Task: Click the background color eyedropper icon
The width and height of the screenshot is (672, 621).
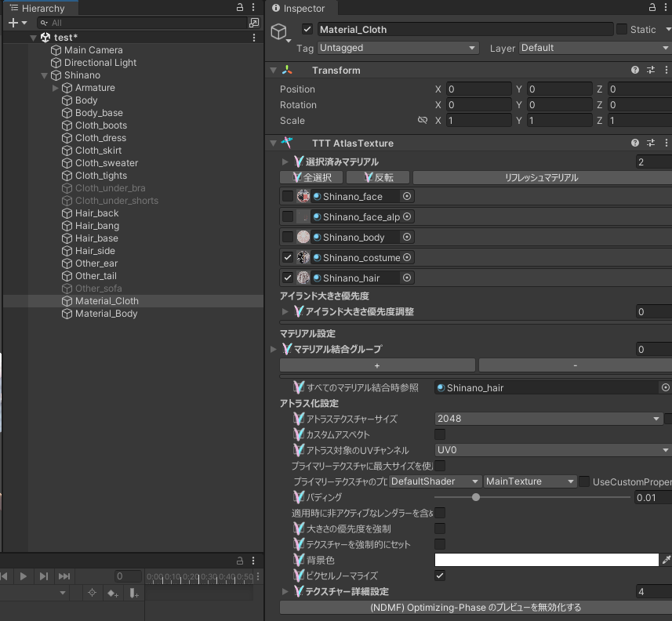Action: tap(666, 560)
